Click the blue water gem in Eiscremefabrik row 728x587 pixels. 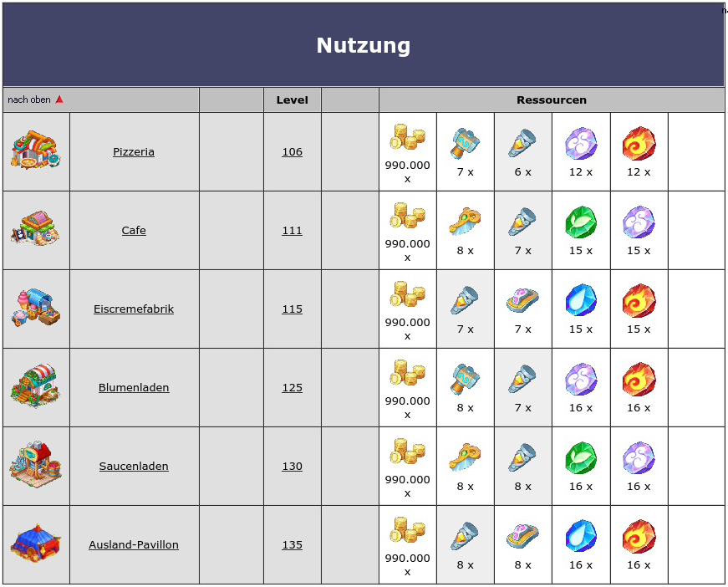580,301
